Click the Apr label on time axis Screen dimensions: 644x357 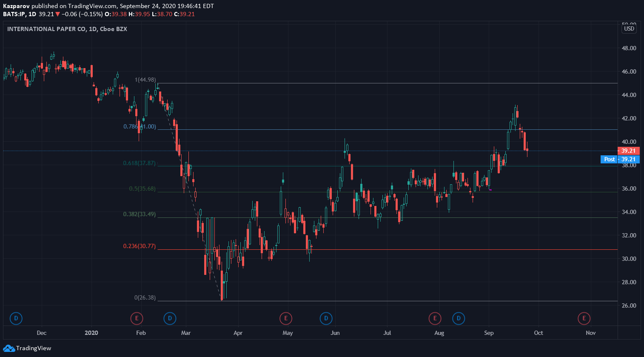238,333
